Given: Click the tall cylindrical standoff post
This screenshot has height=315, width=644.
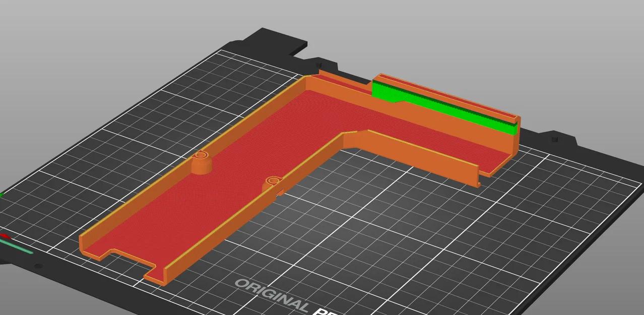Looking at the screenshot, I should 202,162.
